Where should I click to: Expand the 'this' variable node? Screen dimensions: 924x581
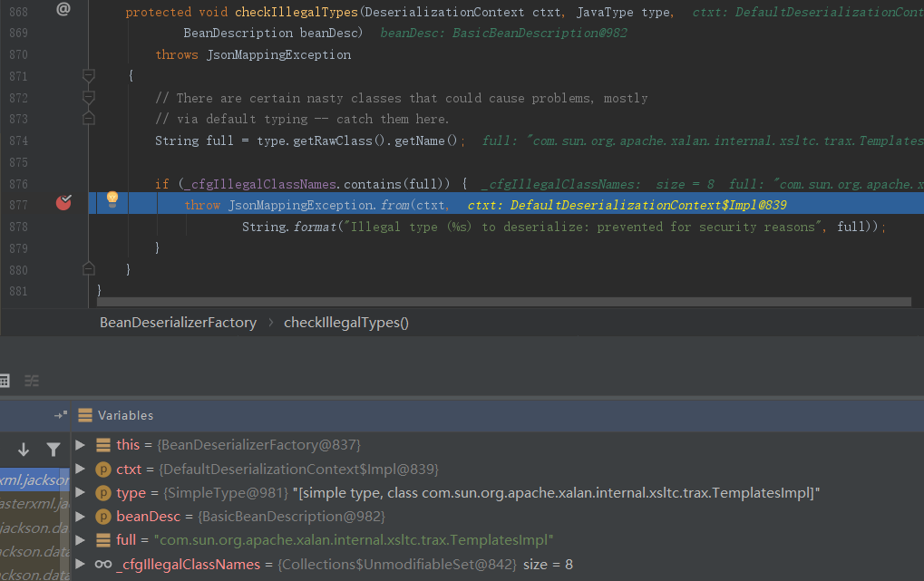click(80, 445)
